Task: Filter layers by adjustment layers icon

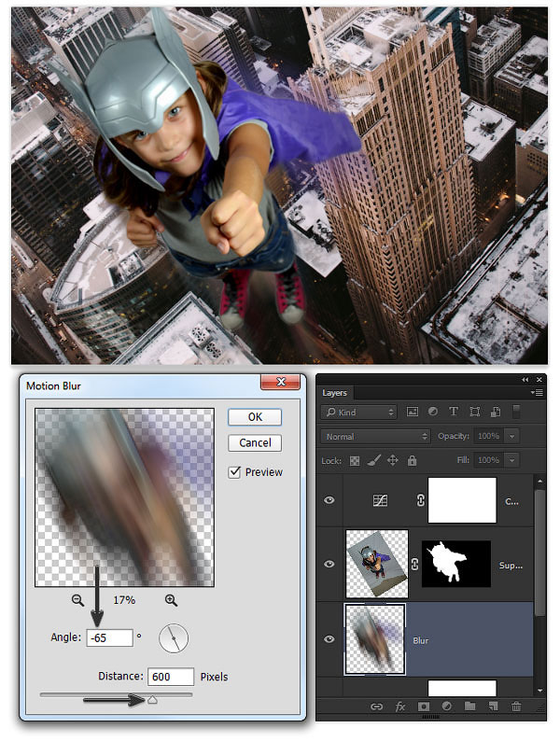Action: 433,412
